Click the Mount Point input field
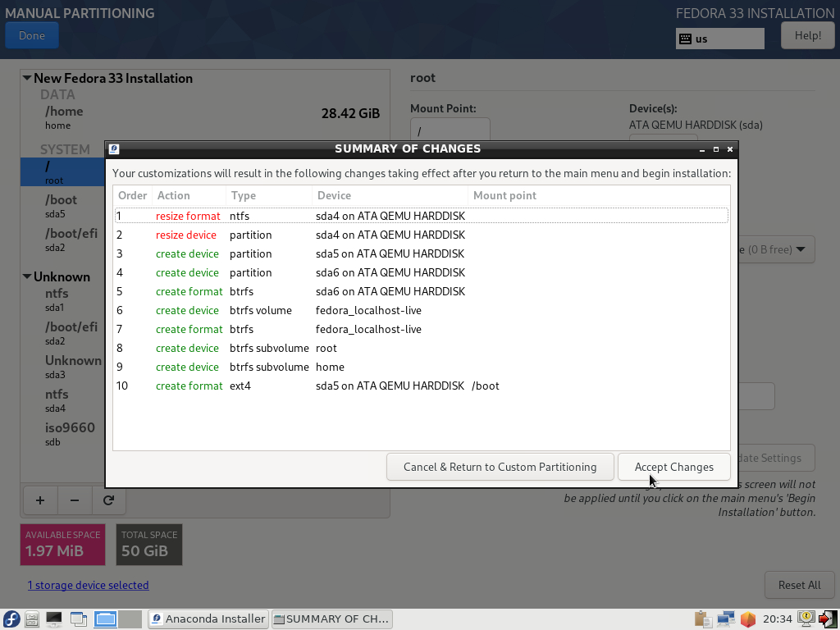This screenshot has height=630, width=840. (x=450, y=130)
